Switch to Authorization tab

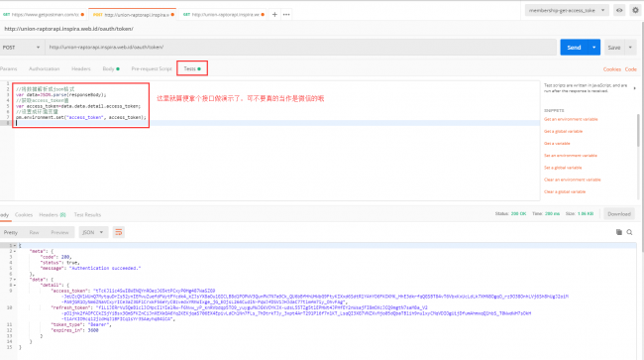click(44, 68)
